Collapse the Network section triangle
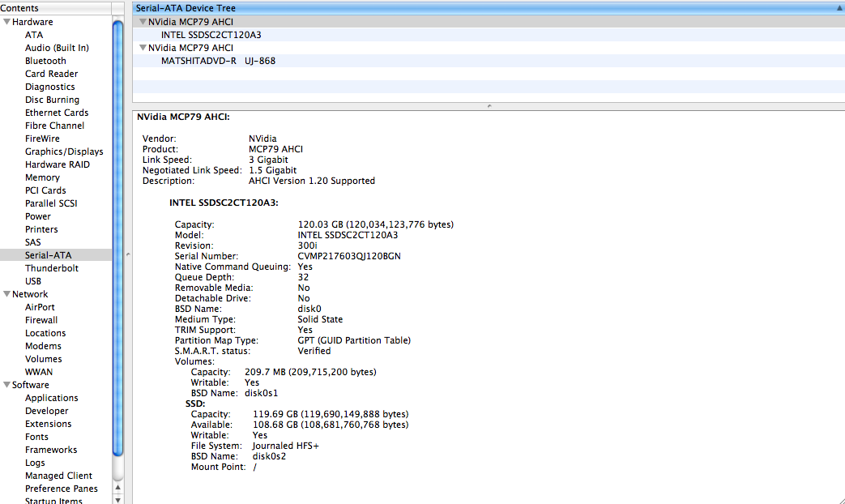Image resolution: width=845 pixels, height=504 pixels. coord(7,294)
